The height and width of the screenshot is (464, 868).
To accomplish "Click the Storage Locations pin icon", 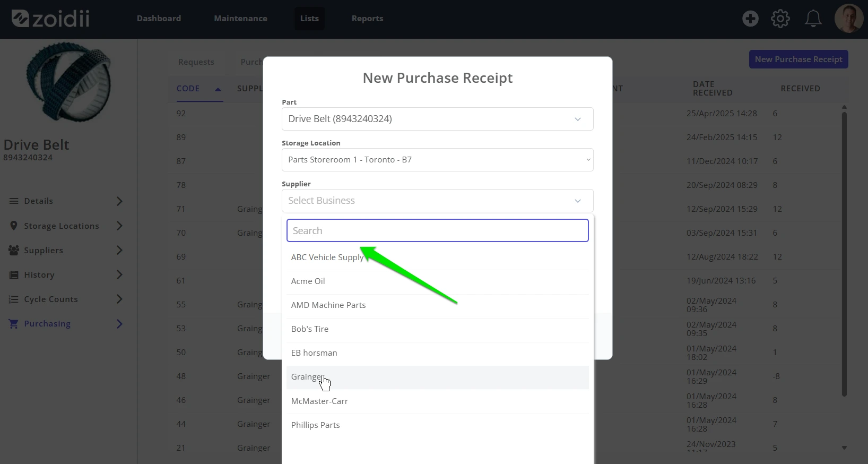I will coord(14,226).
